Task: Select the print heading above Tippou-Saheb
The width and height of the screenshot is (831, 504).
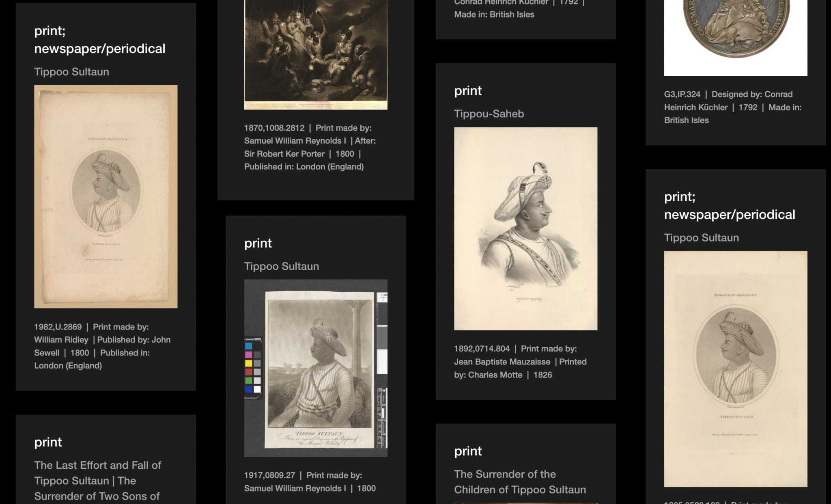Action: (467, 90)
